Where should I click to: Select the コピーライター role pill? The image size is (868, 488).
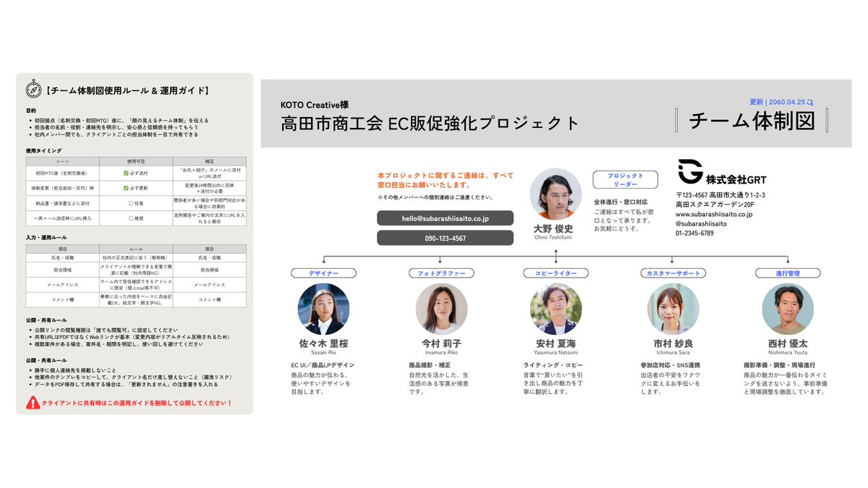tap(556, 273)
